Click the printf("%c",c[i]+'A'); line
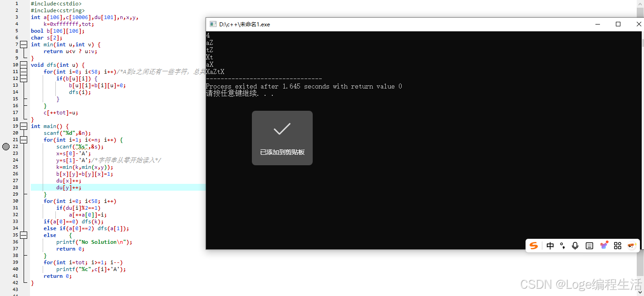This screenshot has width=644, height=296. pyautogui.click(x=91, y=269)
